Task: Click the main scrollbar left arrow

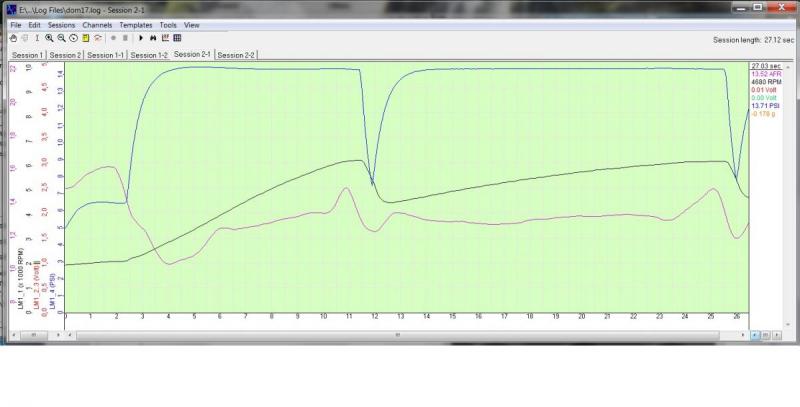Action: coord(69,335)
